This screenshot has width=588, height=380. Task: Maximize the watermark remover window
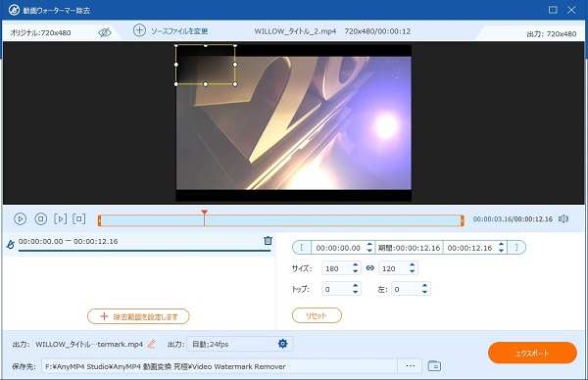553,10
